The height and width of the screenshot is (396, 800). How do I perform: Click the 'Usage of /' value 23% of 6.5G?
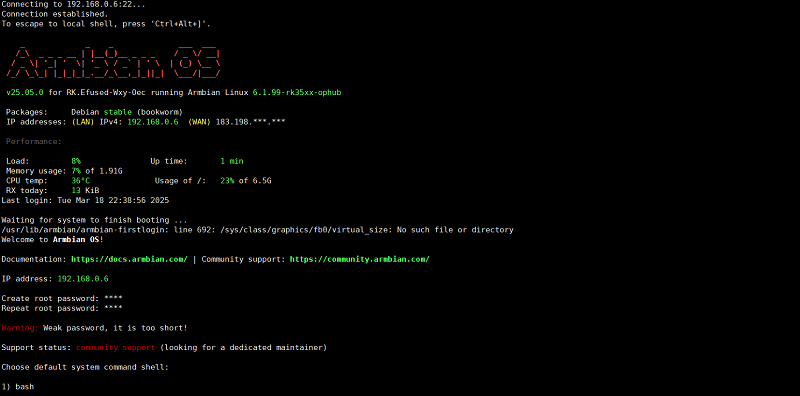coord(245,181)
